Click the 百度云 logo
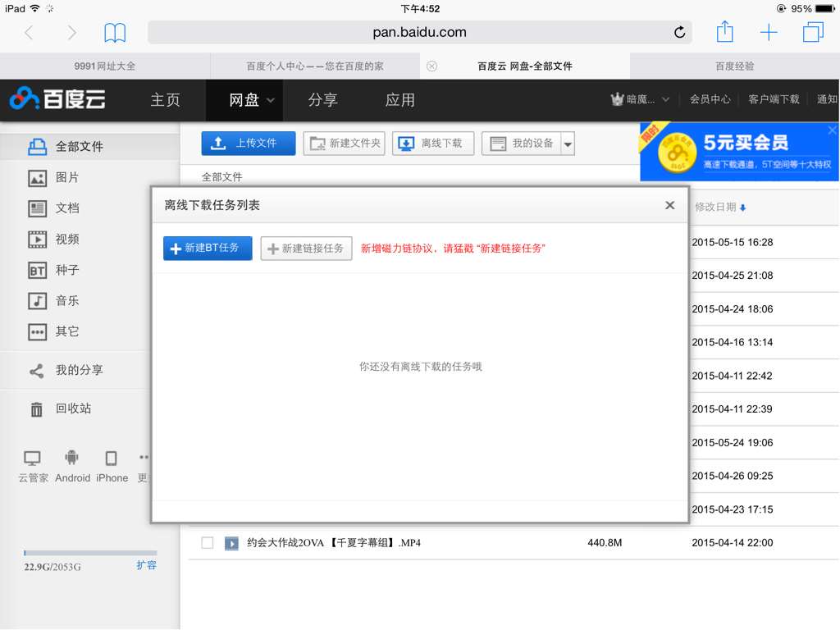This screenshot has width=840, height=630. (57, 100)
